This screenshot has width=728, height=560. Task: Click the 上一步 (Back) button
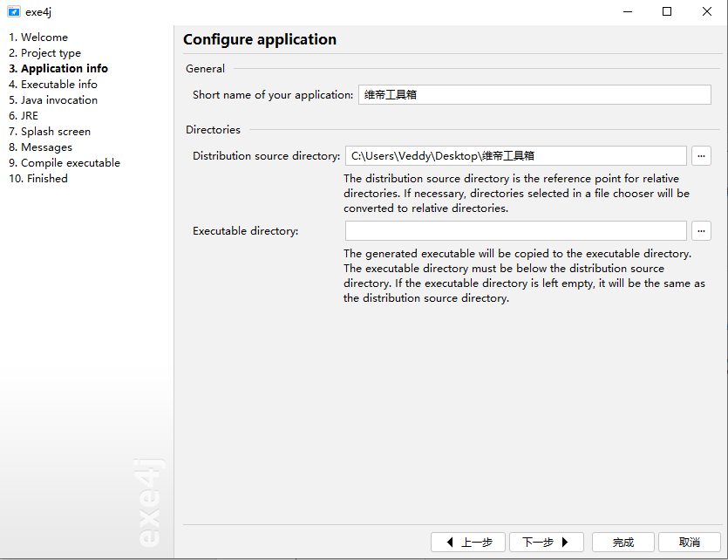tap(468, 543)
